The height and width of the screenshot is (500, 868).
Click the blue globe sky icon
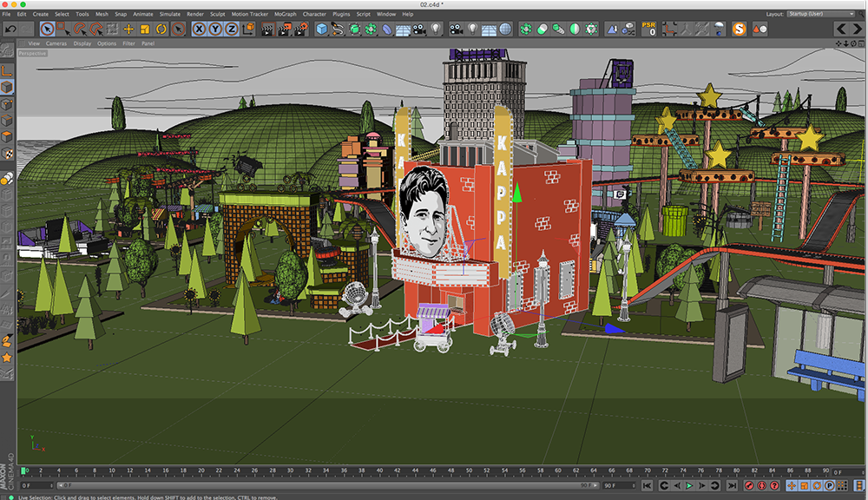[505, 29]
